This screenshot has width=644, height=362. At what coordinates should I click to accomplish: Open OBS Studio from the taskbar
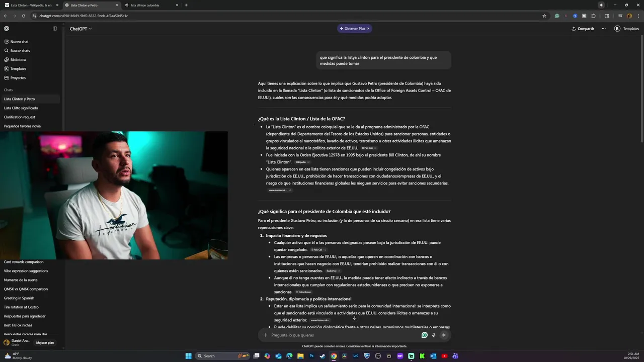point(378,356)
